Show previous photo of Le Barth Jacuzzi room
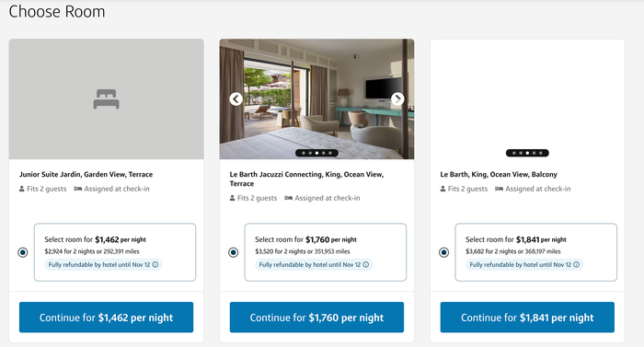Screen dimensions: 644x347 [x=236, y=99]
